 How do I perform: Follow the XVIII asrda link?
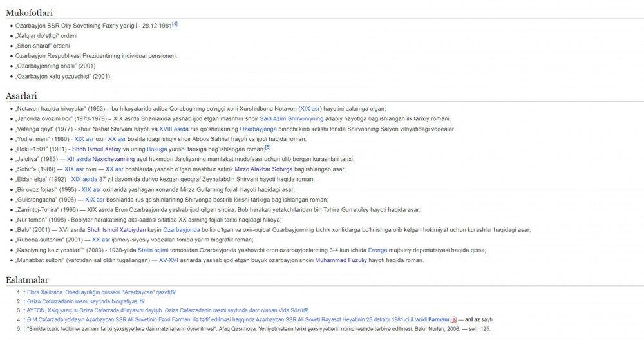click(174, 129)
